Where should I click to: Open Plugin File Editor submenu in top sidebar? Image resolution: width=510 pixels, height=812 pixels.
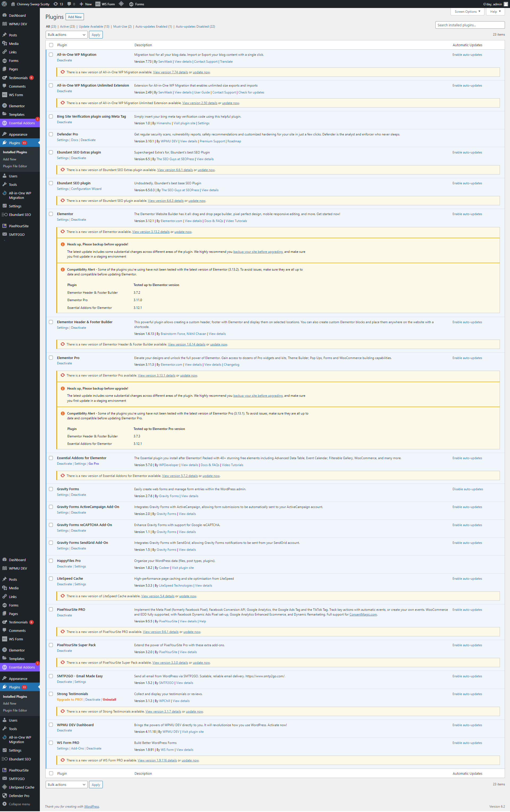15,166
